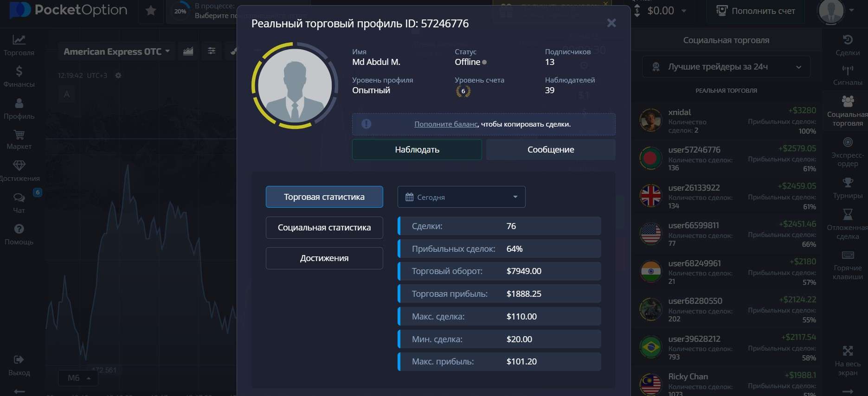Click the gear icon next to UTC+3 time
The image size is (868, 396).
118,75
